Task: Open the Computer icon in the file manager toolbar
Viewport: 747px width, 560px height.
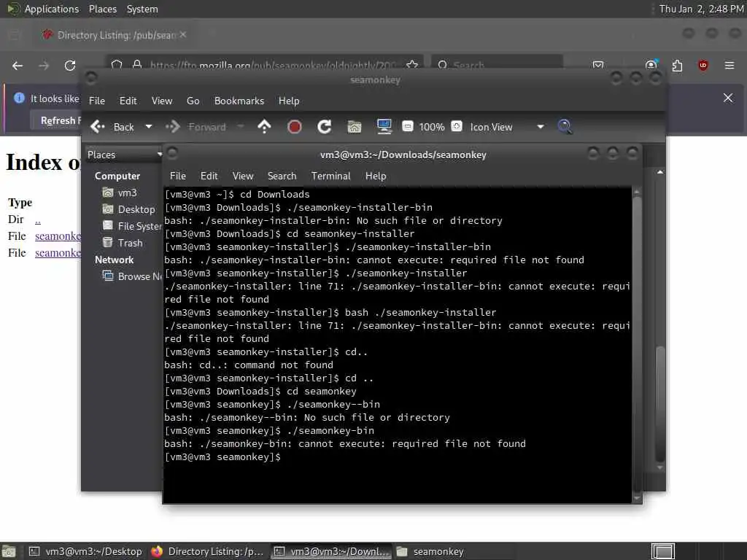Action: pyautogui.click(x=384, y=127)
